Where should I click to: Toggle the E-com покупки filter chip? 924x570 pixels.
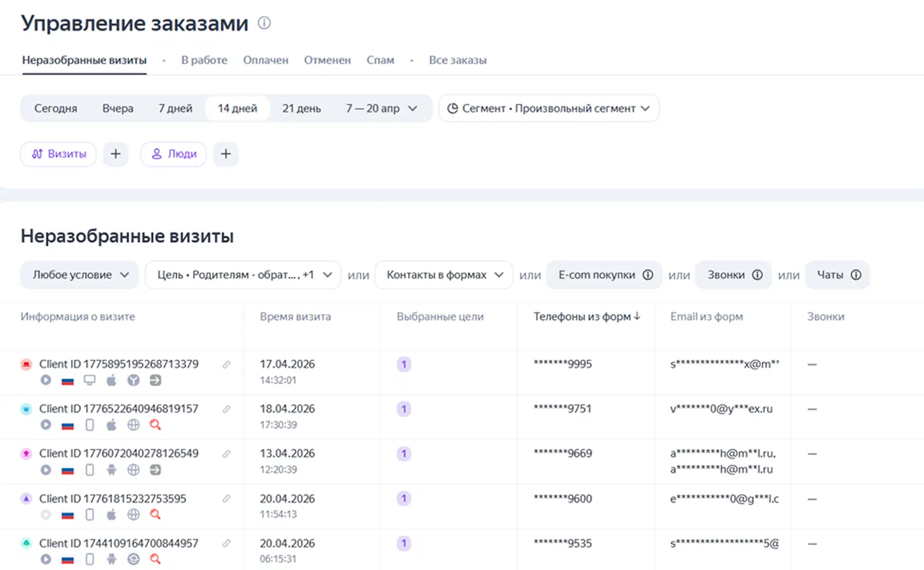[x=604, y=275]
